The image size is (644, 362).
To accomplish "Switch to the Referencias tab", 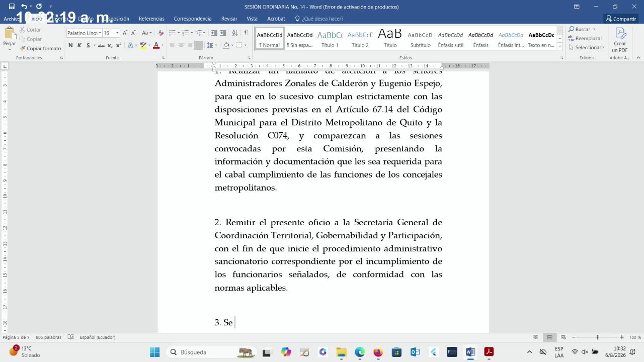I will 151,19.
